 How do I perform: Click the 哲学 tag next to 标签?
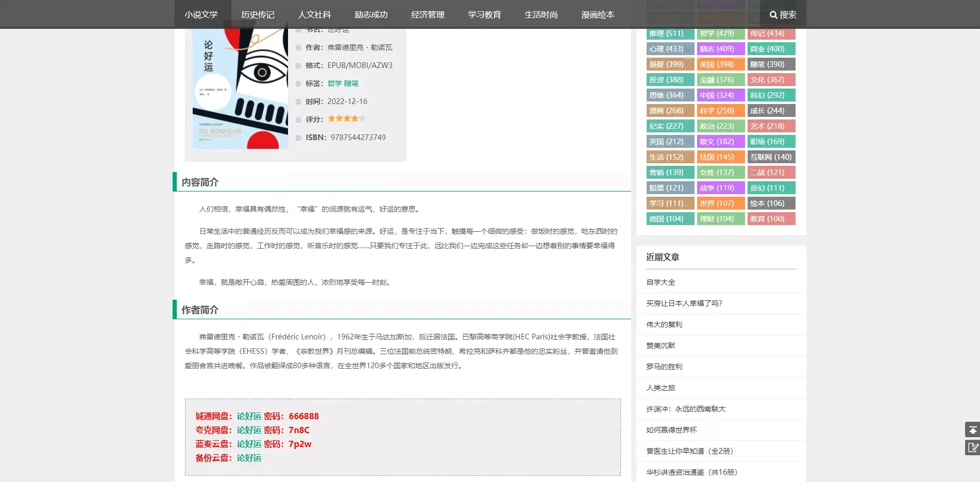334,83
